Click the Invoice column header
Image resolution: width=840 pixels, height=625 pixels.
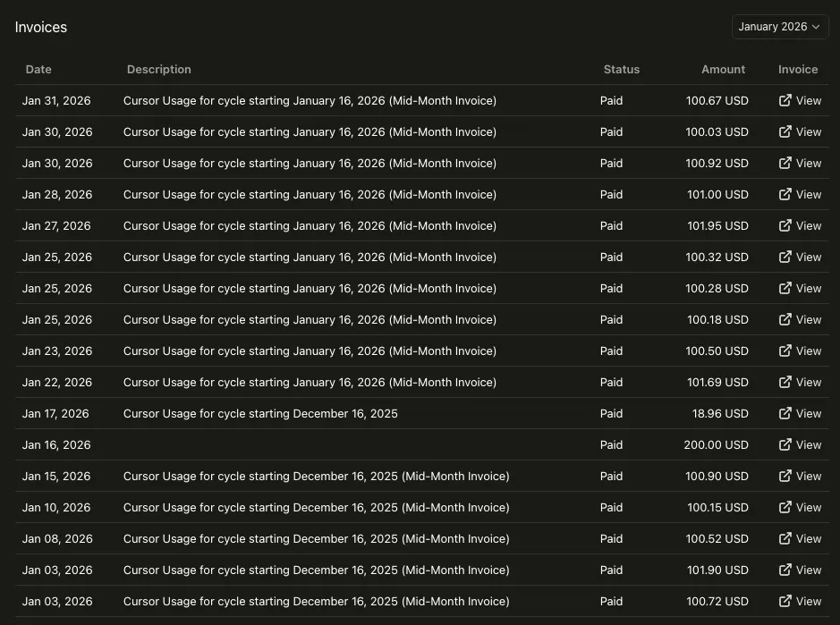pos(798,69)
